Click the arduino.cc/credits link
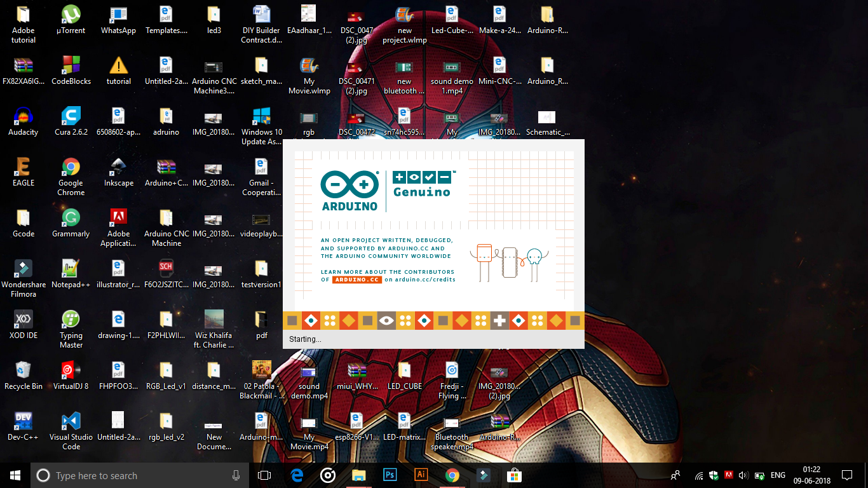 click(424, 278)
